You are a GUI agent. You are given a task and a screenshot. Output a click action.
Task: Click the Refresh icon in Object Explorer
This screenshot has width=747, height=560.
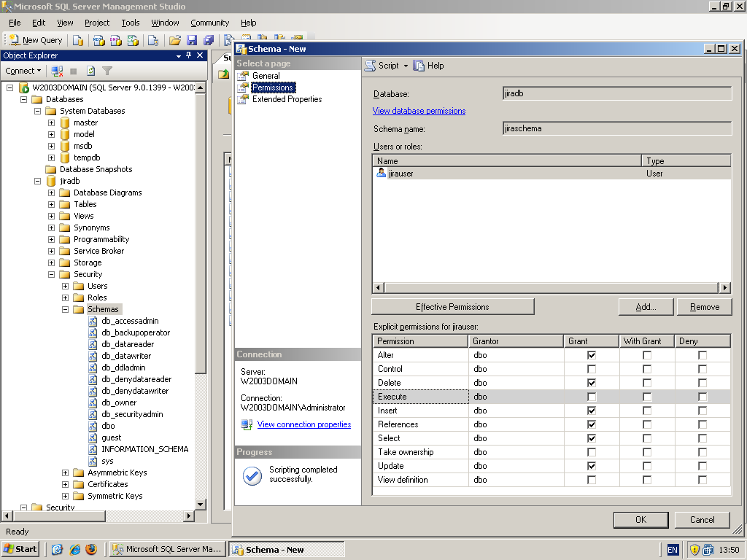point(90,71)
